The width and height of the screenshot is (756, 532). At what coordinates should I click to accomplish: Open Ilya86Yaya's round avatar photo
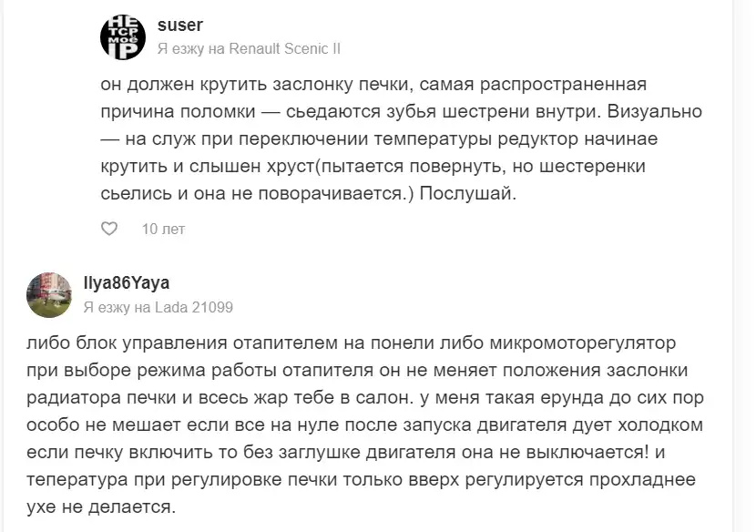[48, 295]
